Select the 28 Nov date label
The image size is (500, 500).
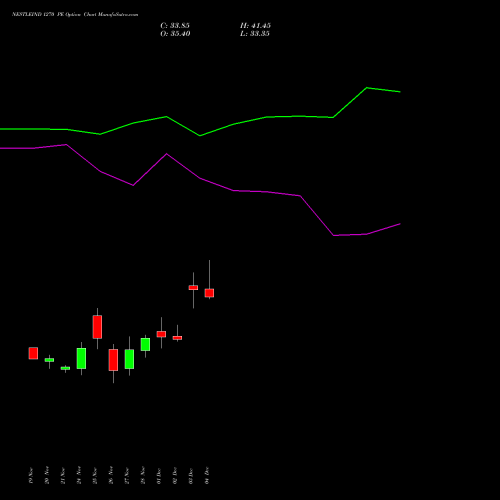(x=143, y=476)
